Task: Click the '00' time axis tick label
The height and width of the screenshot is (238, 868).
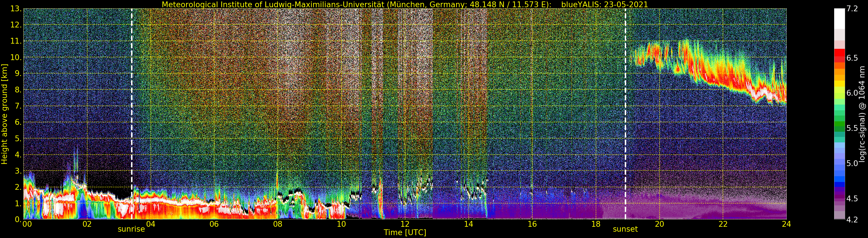Action: 27,224
